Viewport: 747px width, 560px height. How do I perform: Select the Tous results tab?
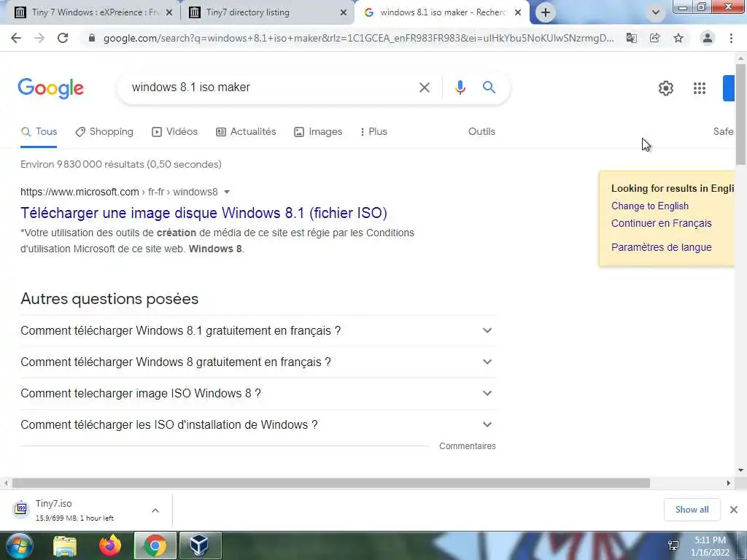click(x=39, y=132)
